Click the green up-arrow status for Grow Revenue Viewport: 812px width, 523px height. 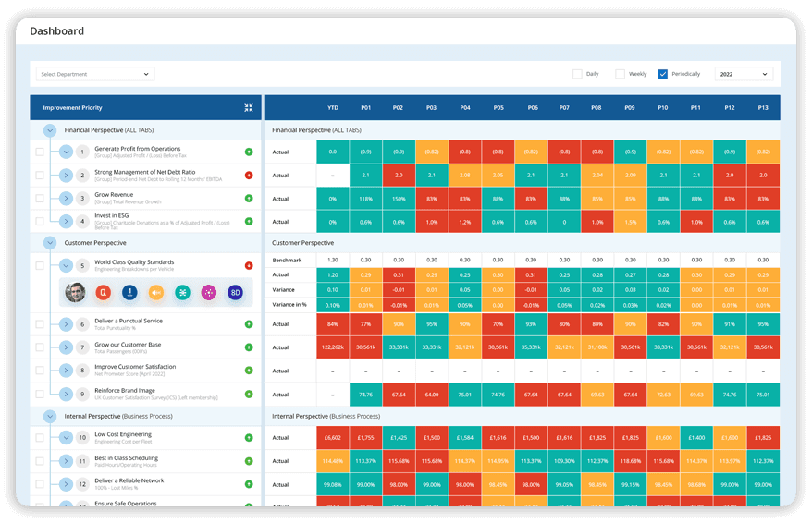click(x=249, y=198)
